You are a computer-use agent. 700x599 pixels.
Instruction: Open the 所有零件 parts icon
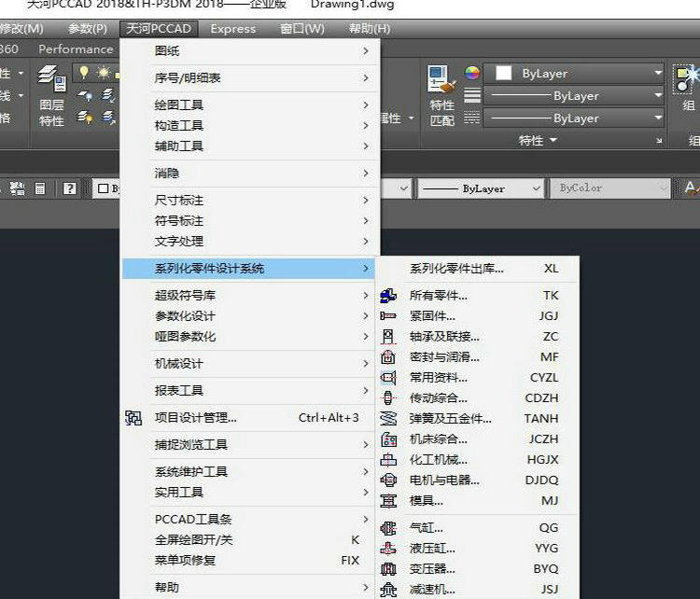point(388,296)
